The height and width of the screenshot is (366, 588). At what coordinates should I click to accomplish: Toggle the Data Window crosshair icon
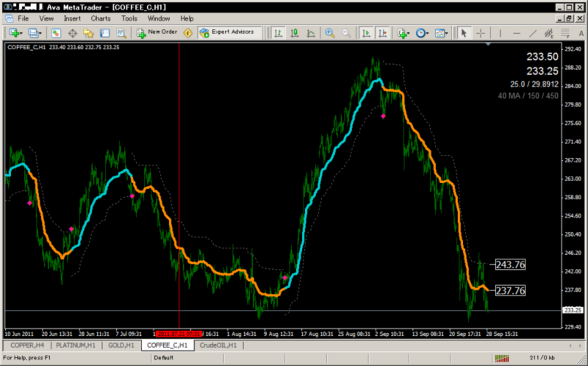(72, 33)
